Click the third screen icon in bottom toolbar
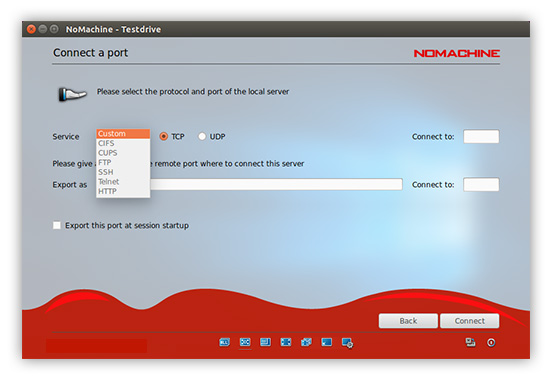Viewport: 552px width, 378px height. click(265, 342)
